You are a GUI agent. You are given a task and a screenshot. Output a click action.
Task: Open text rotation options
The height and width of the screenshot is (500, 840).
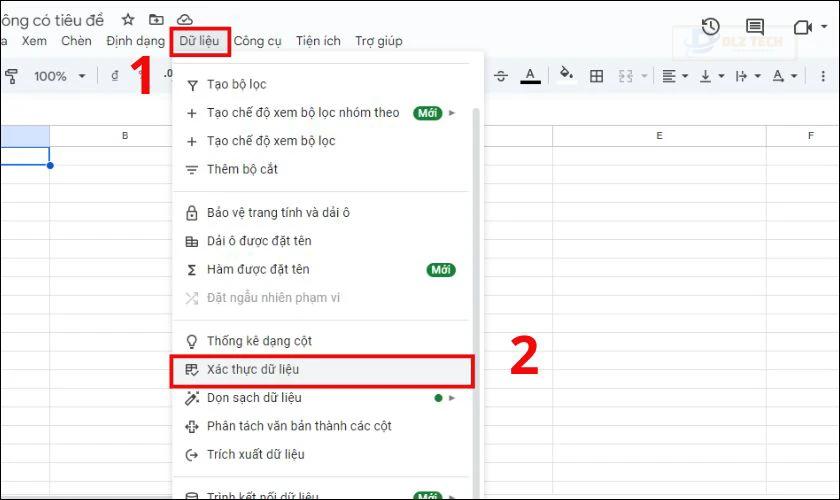pos(785,76)
